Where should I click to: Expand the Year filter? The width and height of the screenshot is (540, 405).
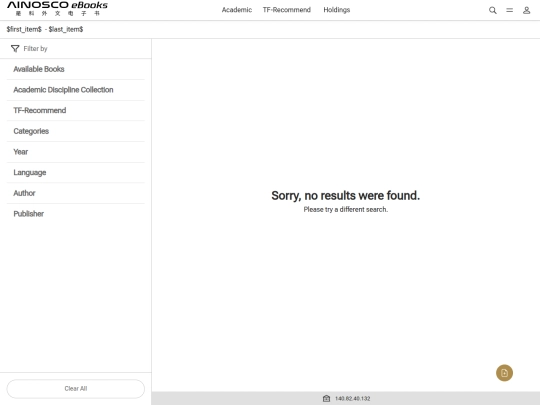coord(75,152)
